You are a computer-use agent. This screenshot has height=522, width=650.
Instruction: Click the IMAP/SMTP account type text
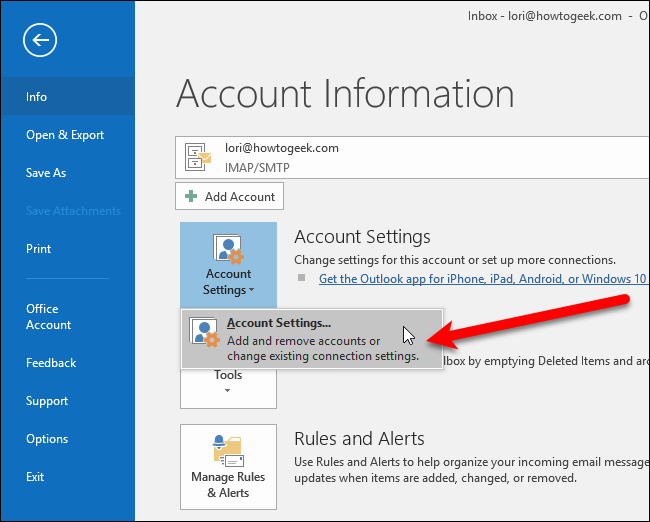click(257, 168)
